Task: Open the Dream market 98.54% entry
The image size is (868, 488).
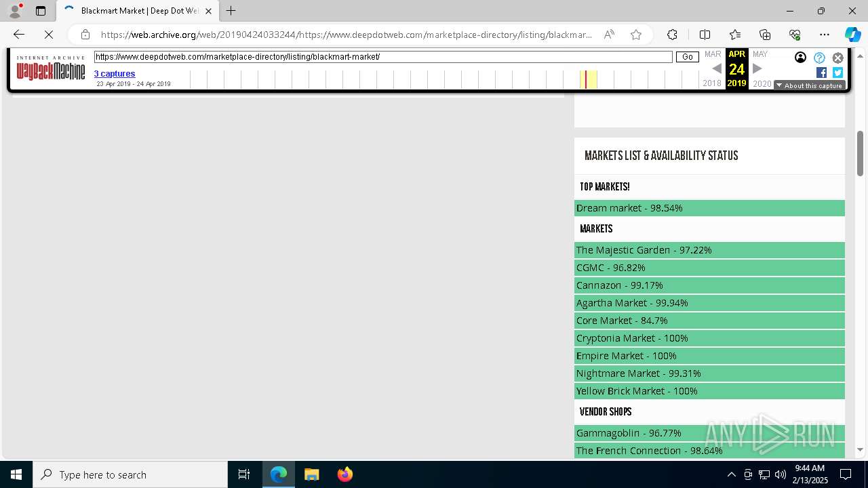Action: tap(709, 208)
